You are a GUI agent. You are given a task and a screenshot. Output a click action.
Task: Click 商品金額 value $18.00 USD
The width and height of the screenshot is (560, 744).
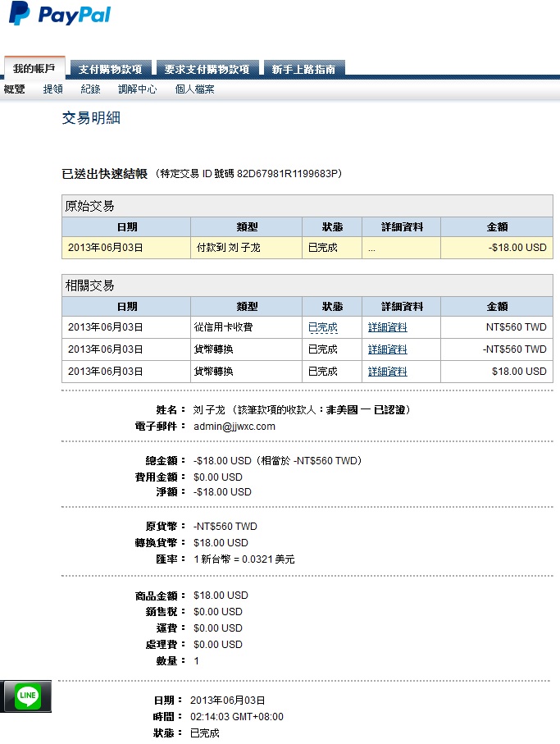coord(221,596)
